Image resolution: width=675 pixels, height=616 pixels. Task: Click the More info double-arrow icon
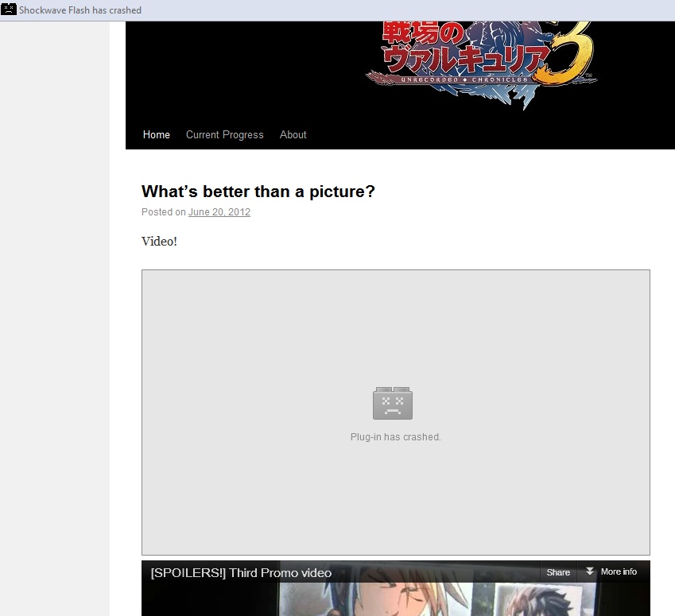pyautogui.click(x=590, y=571)
